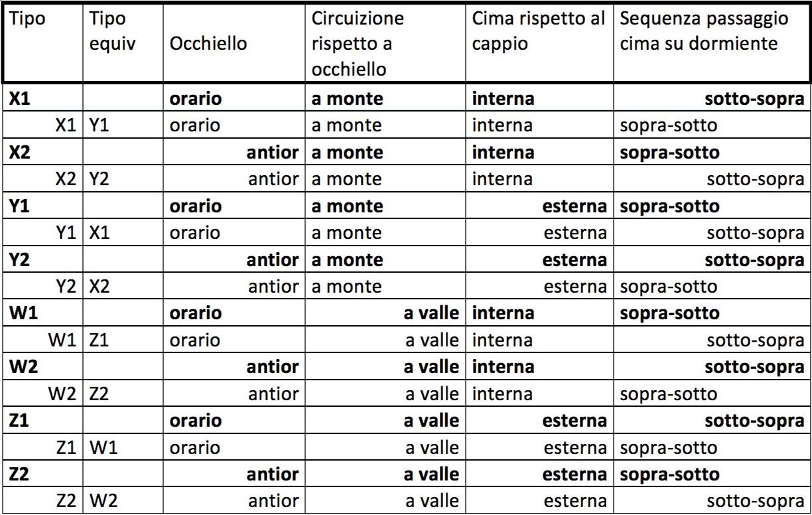The width and height of the screenshot is (812, 515).
Task: Select Y1 in the Tipo equiv column
Action: 98,126
